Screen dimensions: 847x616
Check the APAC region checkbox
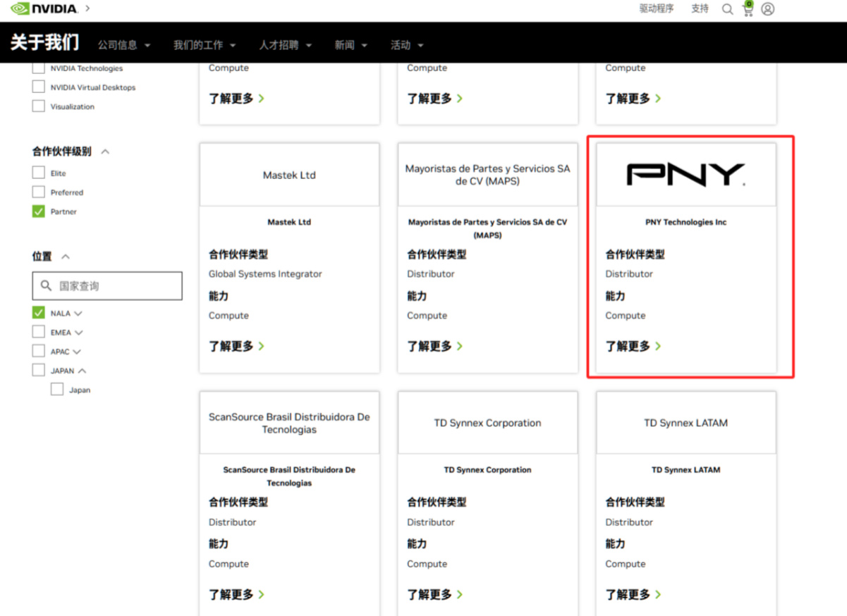tap(38, 350)
